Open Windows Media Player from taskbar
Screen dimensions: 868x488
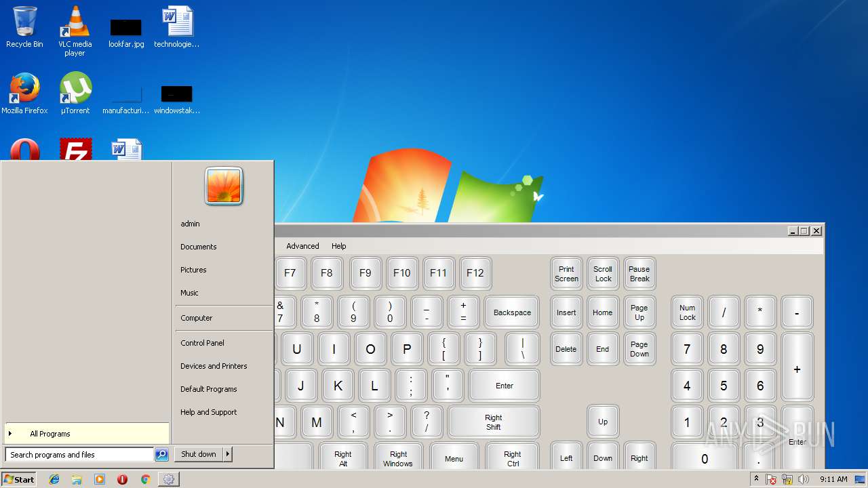click(100, 479)
